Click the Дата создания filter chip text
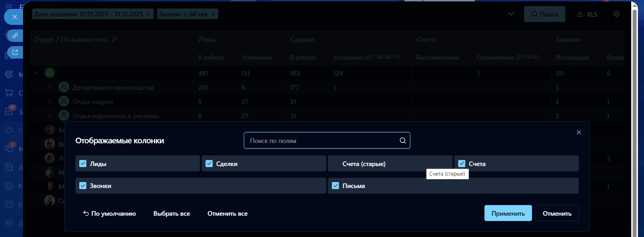Viewport: 644px width, 237px height. click(x=88, y=14)
